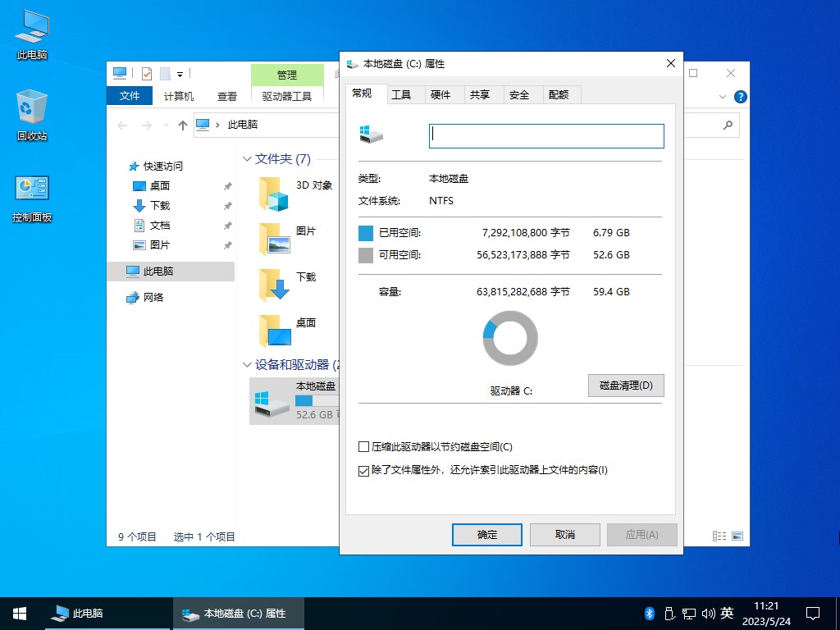This screenshot has width=840, height=630.
Task: Select 文档 in the quick access list
Action: pos(160,226)
